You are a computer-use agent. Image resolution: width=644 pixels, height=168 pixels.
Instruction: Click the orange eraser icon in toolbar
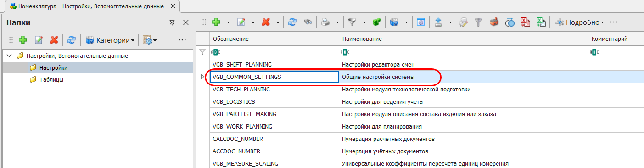[x=494, y=22]
